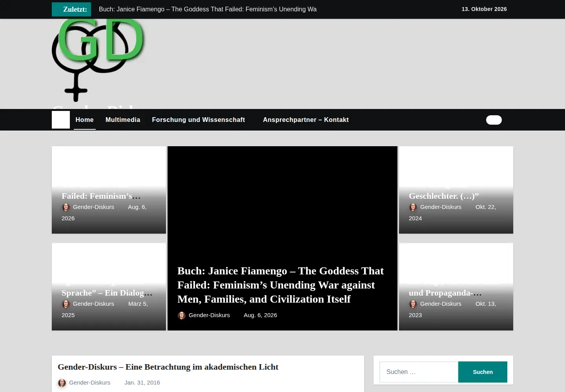
Task: Open the Home menu item
Action: coord(84,120)
